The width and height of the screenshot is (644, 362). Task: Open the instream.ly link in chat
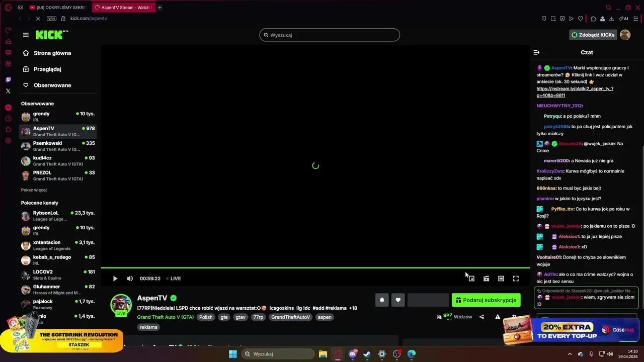click(575, 92)
